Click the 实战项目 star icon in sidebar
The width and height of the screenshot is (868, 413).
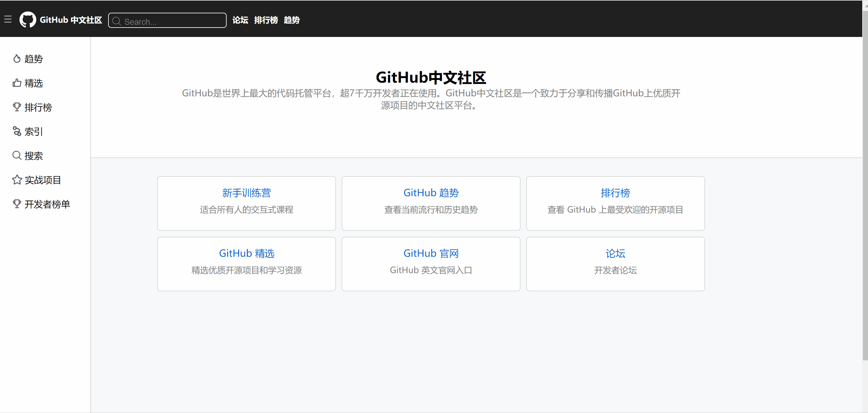[x=17, y=180]
